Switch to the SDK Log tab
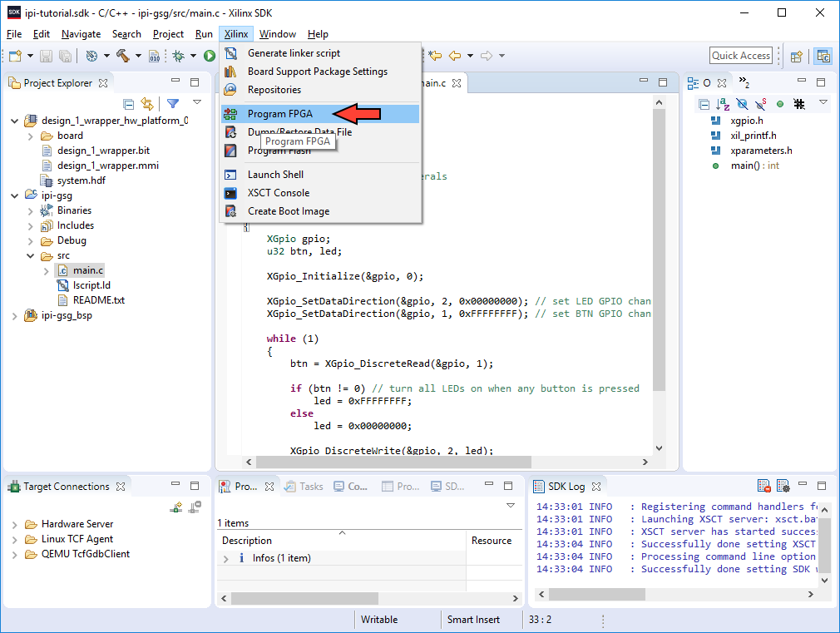 click(x=566, y=486)
